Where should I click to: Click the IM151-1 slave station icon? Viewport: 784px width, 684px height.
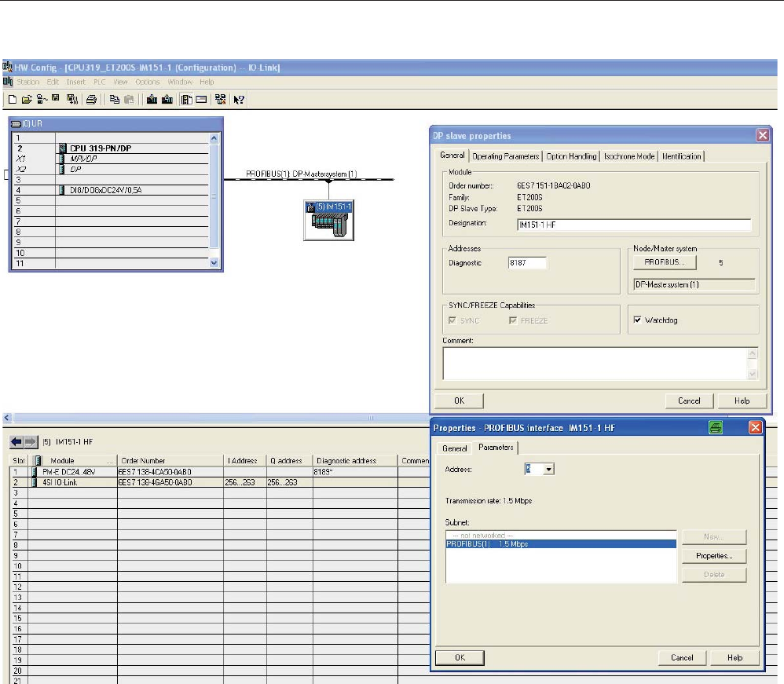point(329,221)
